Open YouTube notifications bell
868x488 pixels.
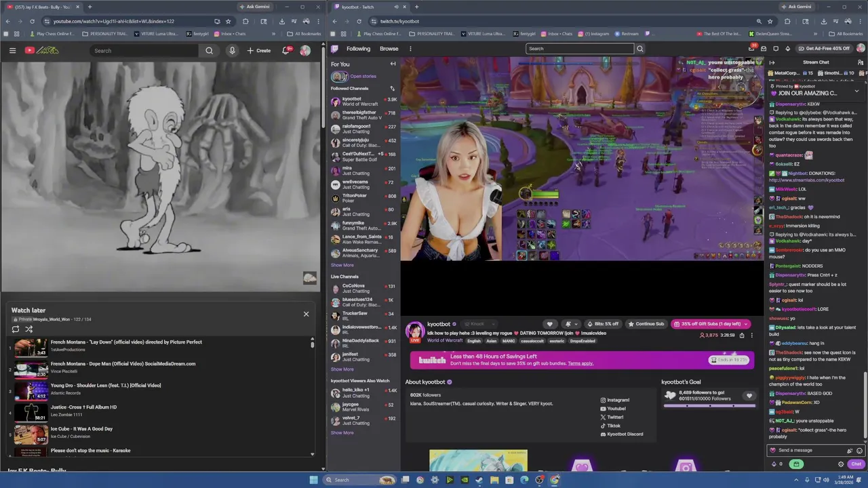tap(286, 50)
